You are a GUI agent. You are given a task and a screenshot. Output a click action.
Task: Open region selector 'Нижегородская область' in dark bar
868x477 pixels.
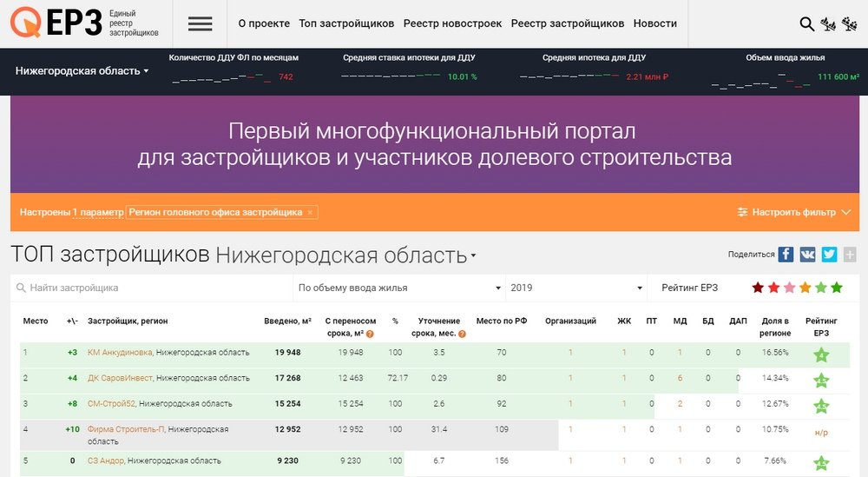click(x=82, y=71)
